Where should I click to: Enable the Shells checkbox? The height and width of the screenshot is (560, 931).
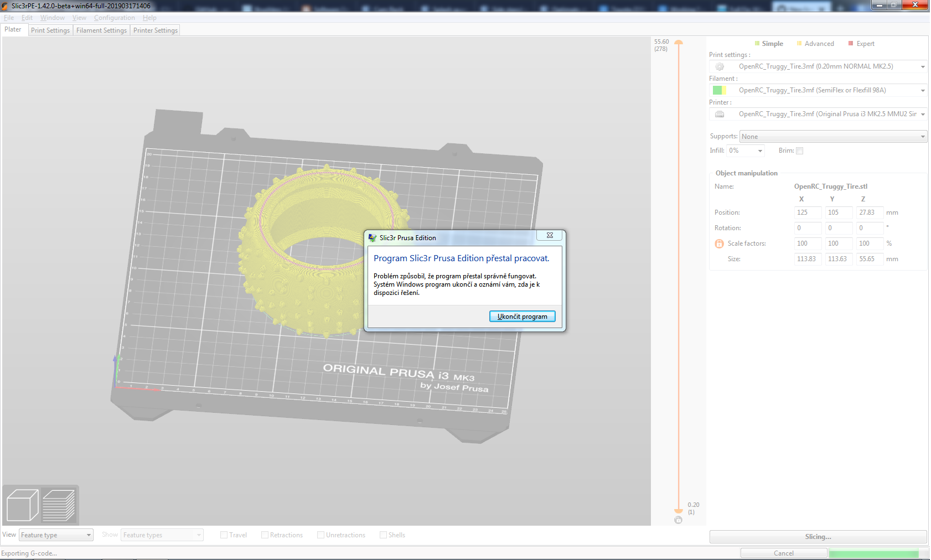click(383, 535)
